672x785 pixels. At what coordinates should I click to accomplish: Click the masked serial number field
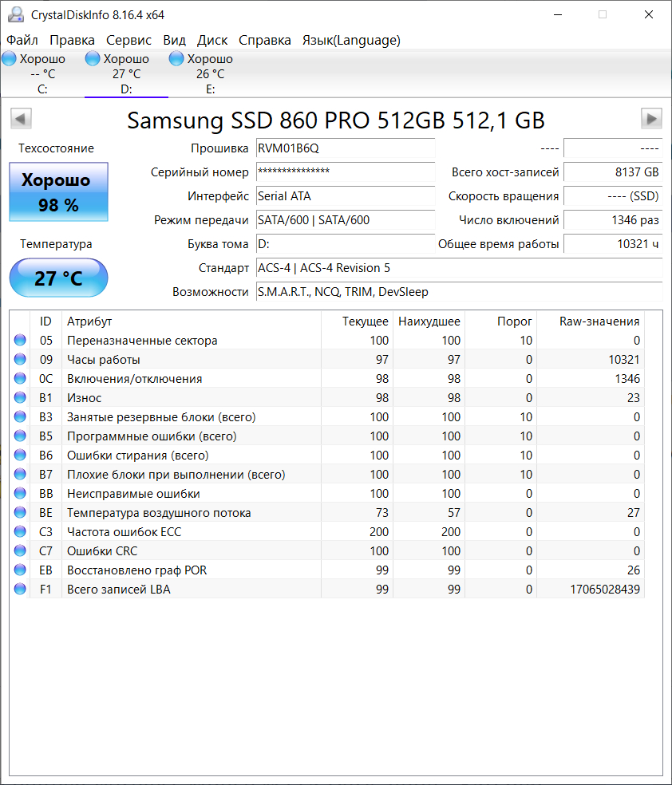(346, 172)
